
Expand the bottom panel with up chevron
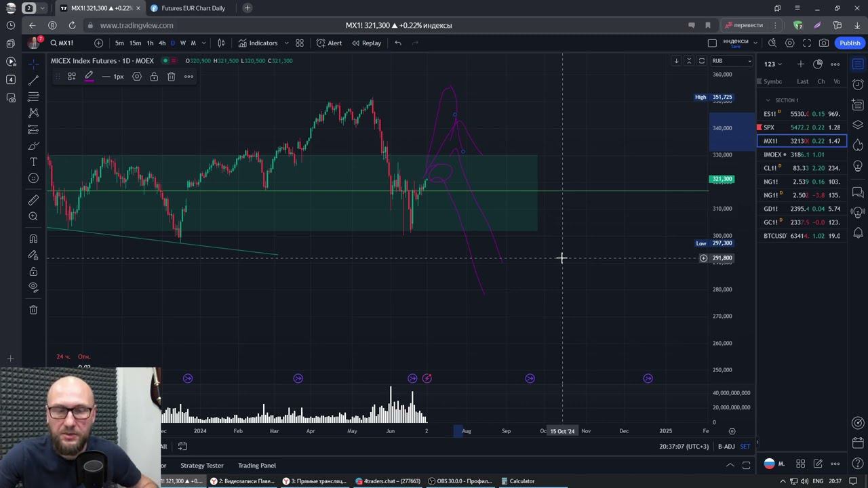coord(730,466)
